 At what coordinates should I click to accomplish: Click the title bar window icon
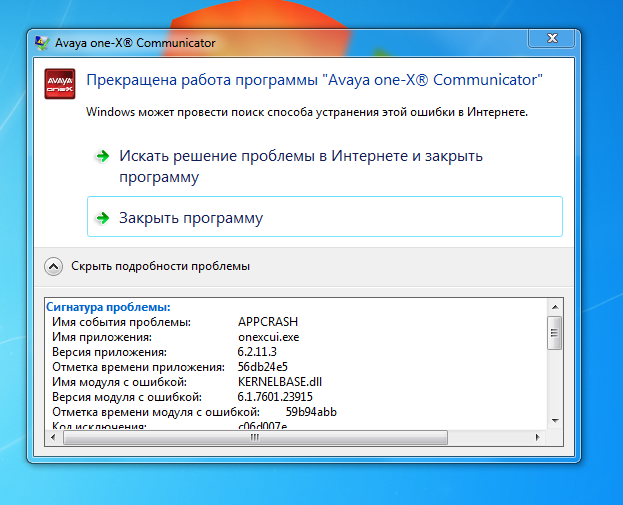(42, 43)
